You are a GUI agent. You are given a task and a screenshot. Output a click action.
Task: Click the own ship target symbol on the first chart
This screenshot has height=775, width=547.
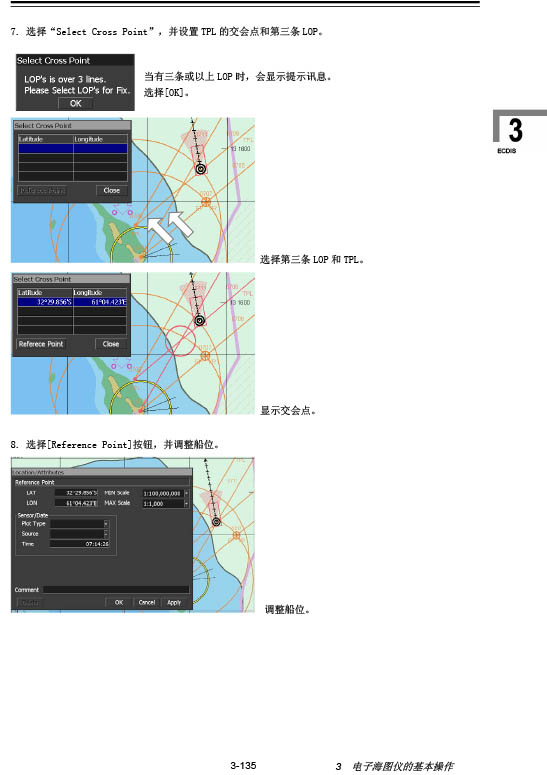201,169
